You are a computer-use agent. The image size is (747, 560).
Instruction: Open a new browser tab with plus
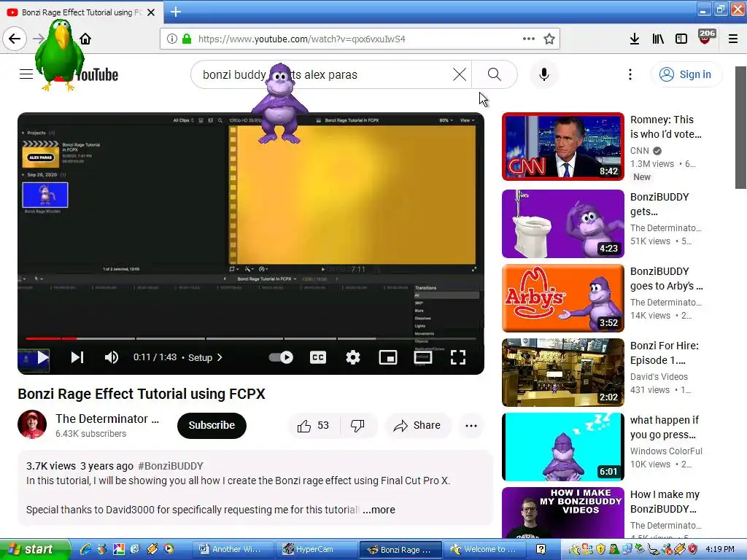(x=176, y=12)
